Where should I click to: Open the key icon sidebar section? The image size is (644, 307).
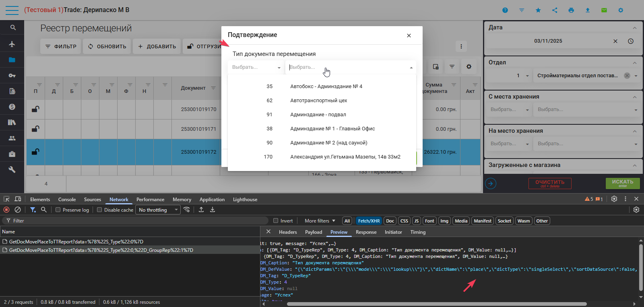[x=12, y=75]
